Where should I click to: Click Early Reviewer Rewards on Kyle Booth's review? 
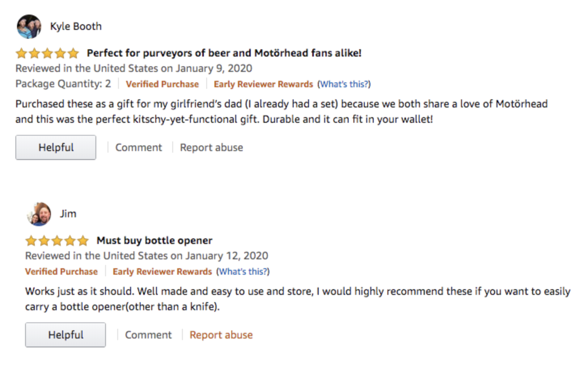[x=263, y=84]
